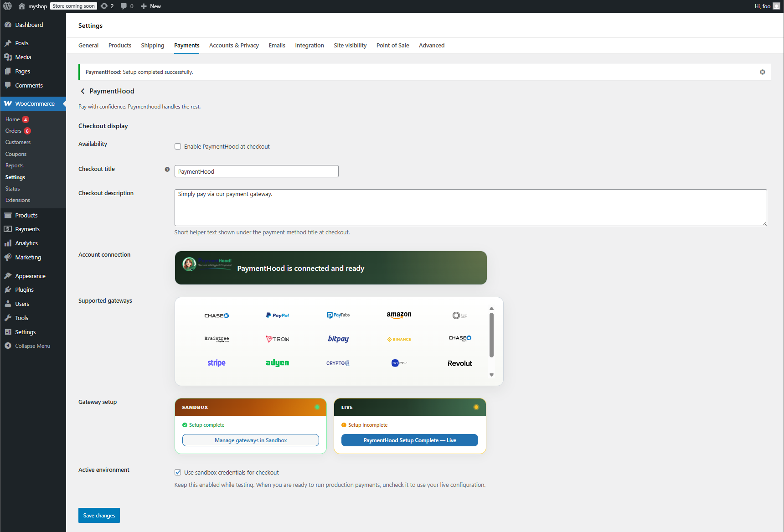Screen dimensions: 784x532
Task: Open Posts in the sidebar
Action: tap(33, 43)
